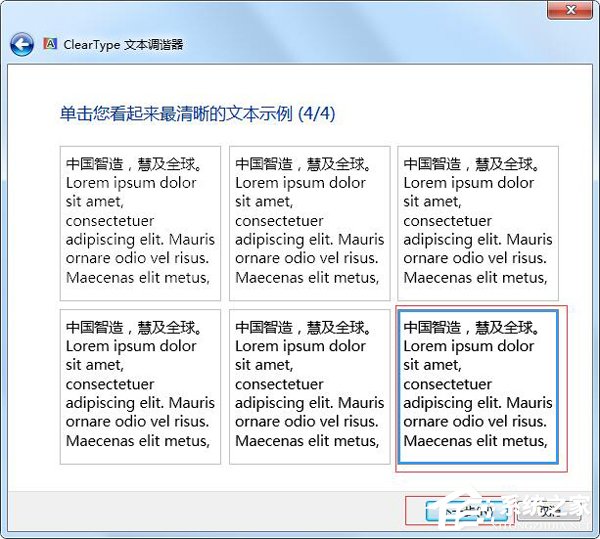
Task: Click the ClearType tuner app icon
Action: point(50,44)
